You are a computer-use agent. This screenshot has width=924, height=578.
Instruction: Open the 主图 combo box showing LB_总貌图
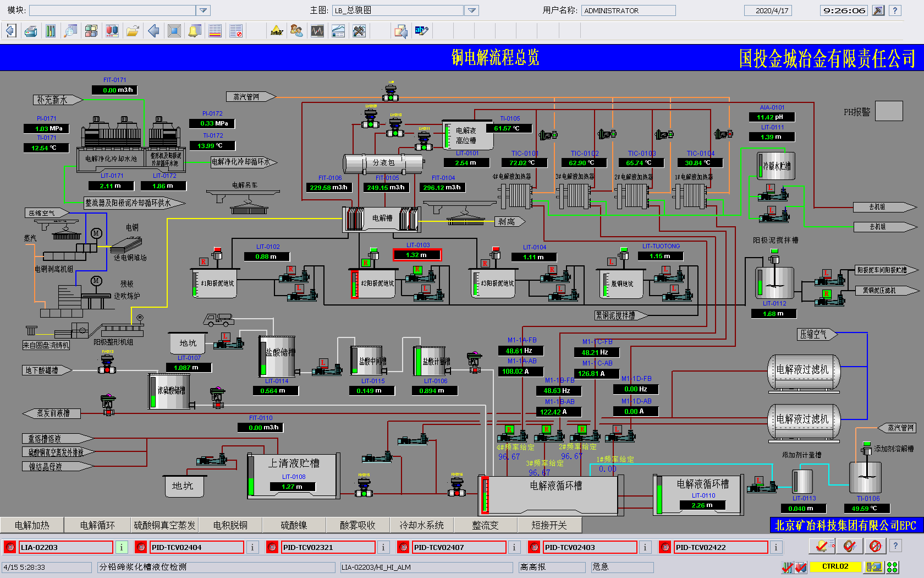398,10
